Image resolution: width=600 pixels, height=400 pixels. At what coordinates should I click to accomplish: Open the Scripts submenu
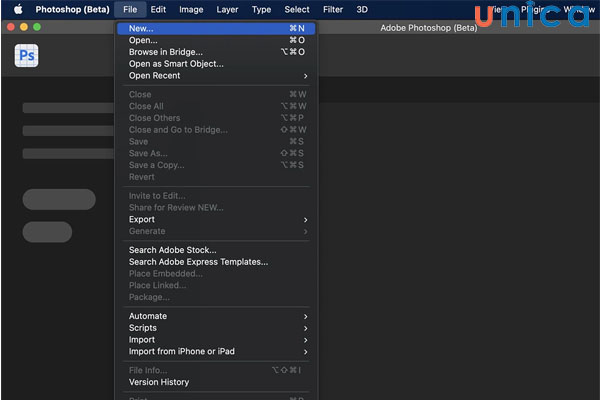(x=143, y=328)
